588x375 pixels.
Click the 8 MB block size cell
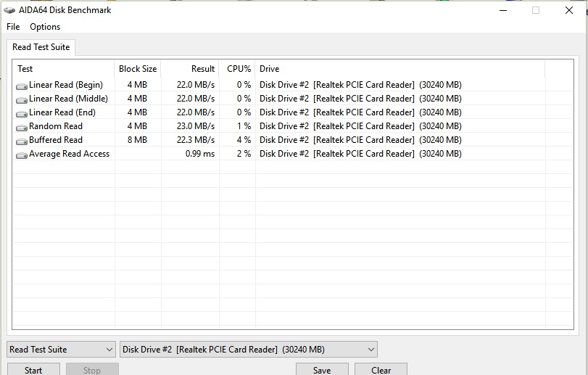[x=137, y=140]
